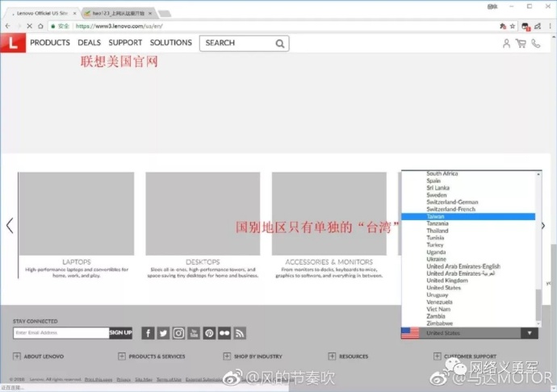The width and height of the screenshot is (557, 392).
Task: Switch to the hao123 tab
Action: point(119,13)
